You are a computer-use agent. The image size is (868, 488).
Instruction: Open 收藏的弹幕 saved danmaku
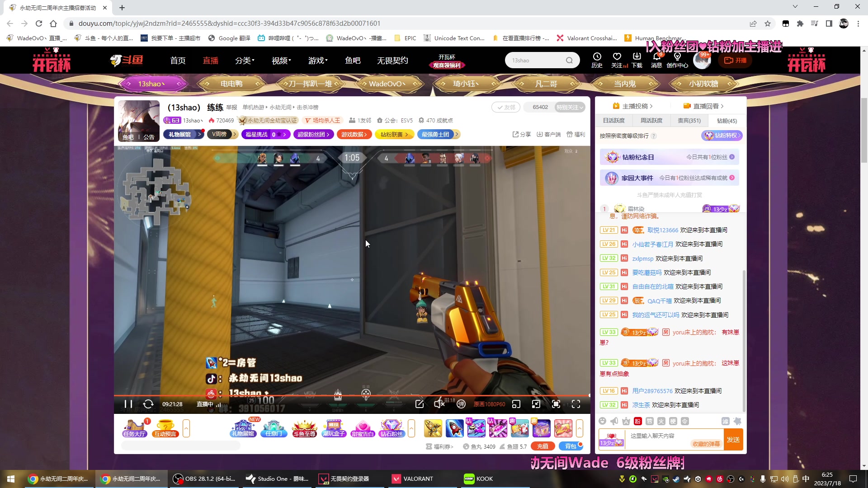(706, 444)
